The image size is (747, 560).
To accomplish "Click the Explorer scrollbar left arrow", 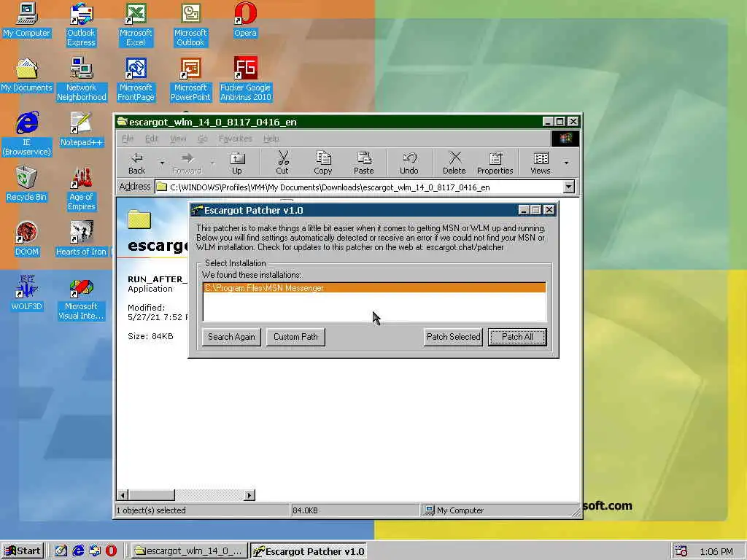I will [123, 495].
